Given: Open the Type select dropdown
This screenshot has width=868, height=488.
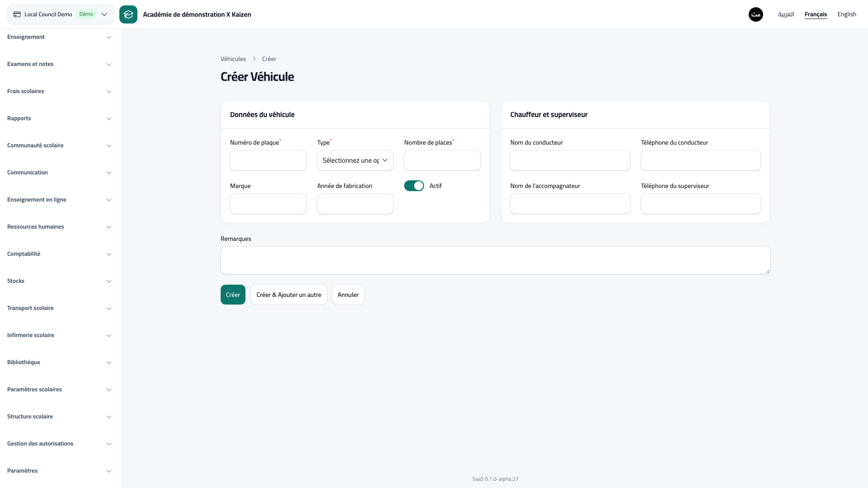Looking at the screenshot, I should coord(355,160).
